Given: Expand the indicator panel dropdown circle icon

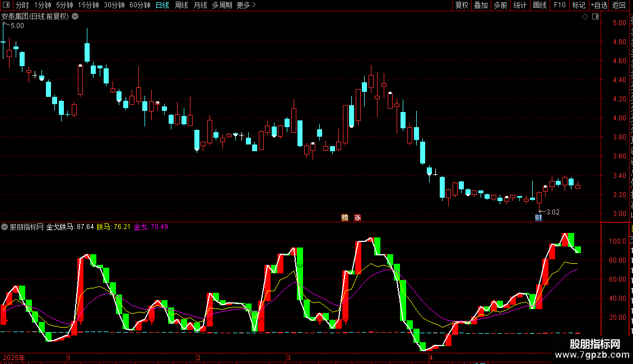Looking at the screenshot, I should point(4,227).
